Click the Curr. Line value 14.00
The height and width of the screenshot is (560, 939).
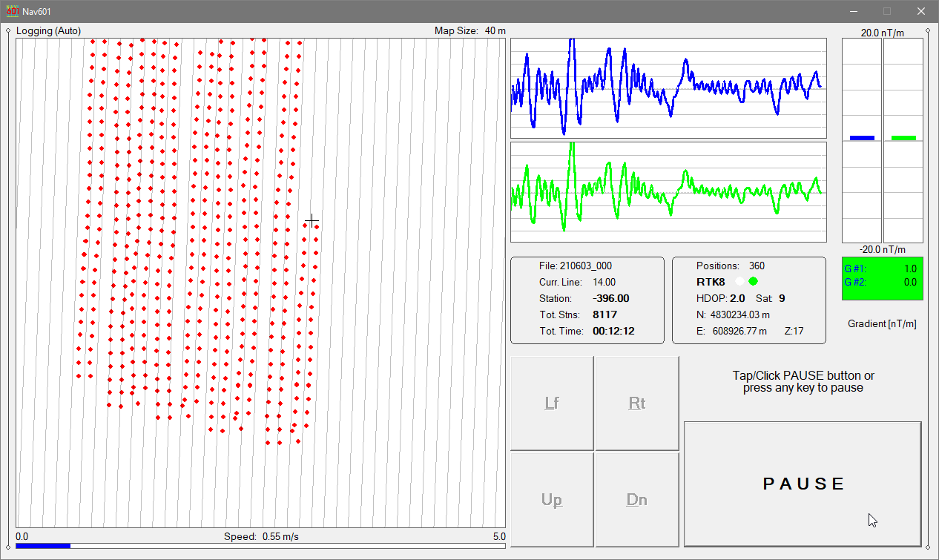click(x=604, y=282)
